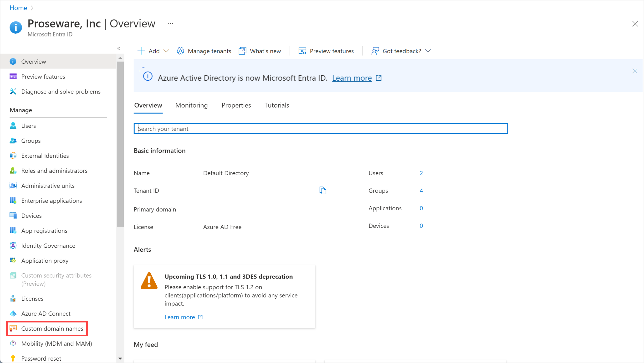Click the Overview info icon in sidebar
This screenshot has height=363, width=644.
point(13,62)
